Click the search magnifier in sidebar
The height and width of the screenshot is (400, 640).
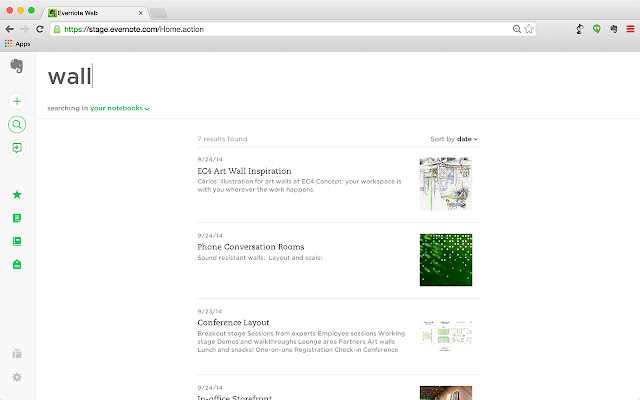point(17,124)
